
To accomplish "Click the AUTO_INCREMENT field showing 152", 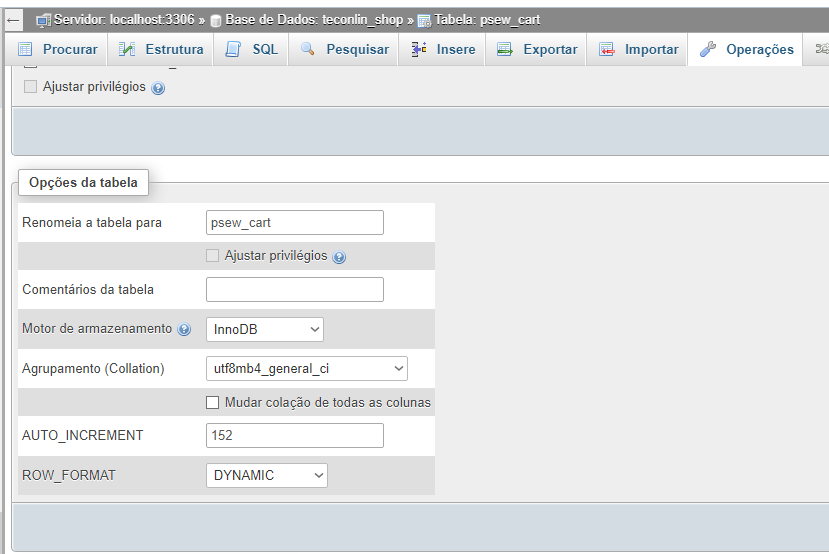I will (295, 436).
